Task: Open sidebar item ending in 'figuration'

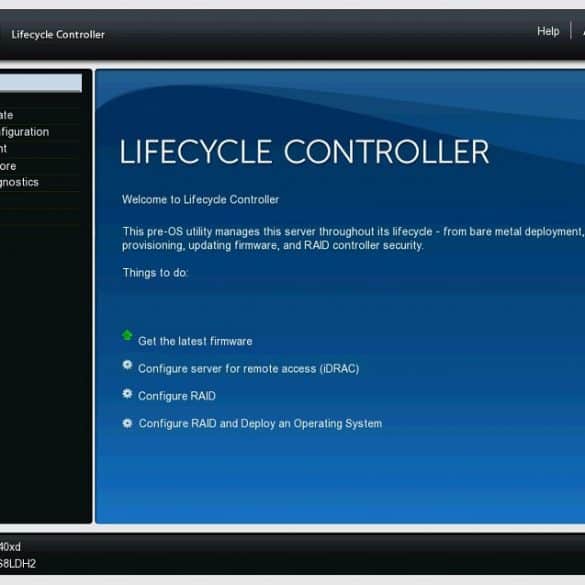Action: [24, 132]
